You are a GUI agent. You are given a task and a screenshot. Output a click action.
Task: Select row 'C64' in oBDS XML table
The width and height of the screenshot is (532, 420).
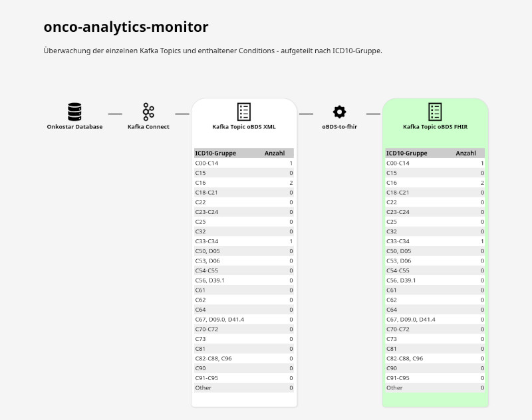(244, 310)
